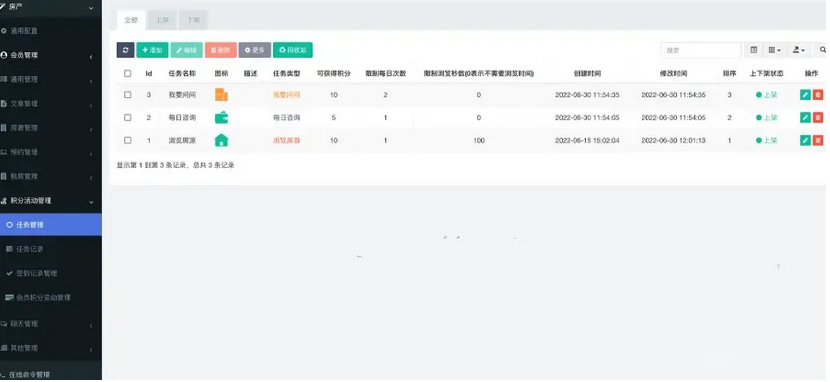Expand the 通用管理 sidebar menu
This screenshot has width=830, height=382.
click(x=91, y=81)
